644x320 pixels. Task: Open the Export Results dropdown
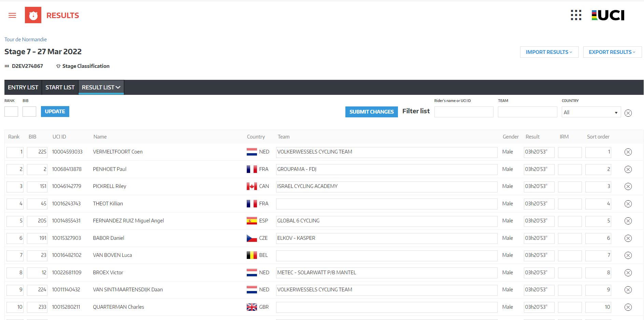pyautogui.click(x=612, y=52)
